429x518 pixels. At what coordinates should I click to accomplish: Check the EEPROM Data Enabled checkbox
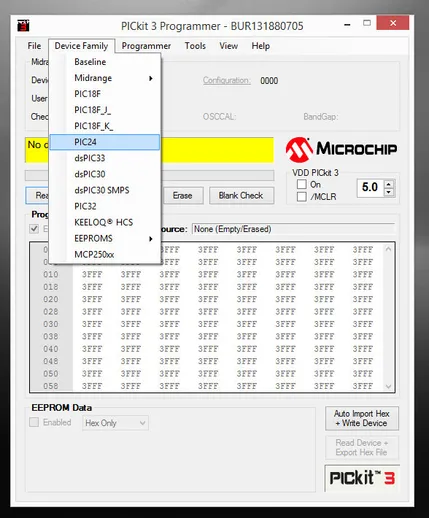[x=34, y=422]
